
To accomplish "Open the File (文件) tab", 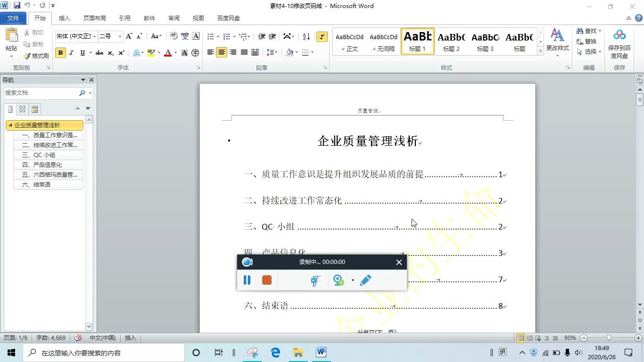I will coord(13,18).
